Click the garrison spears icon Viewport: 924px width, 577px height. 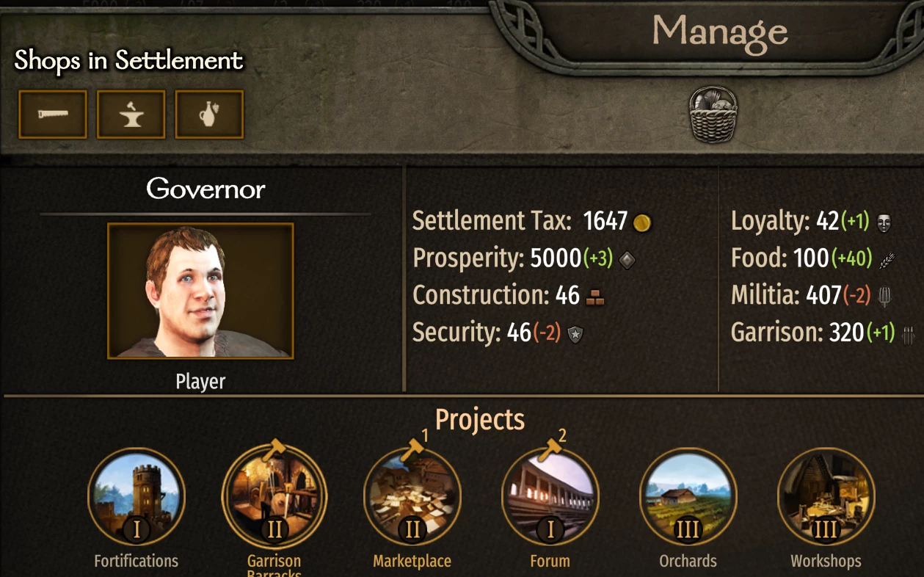tap(908, 334)
